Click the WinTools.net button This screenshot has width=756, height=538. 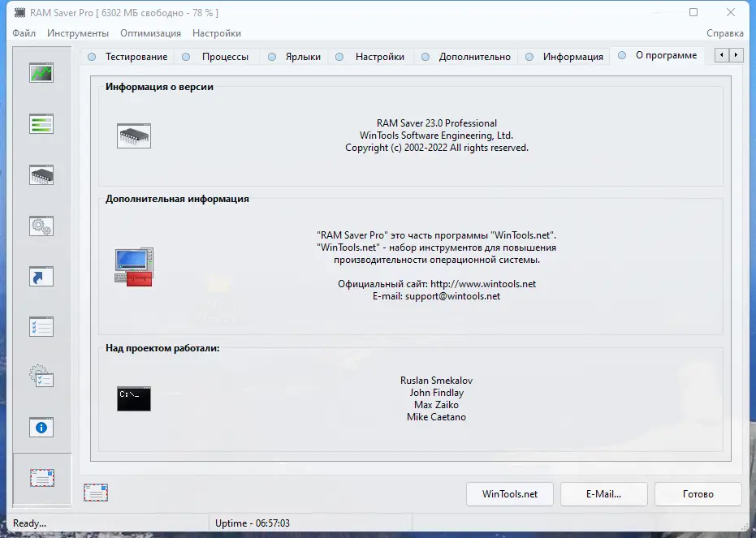click(x=510, y=494)
